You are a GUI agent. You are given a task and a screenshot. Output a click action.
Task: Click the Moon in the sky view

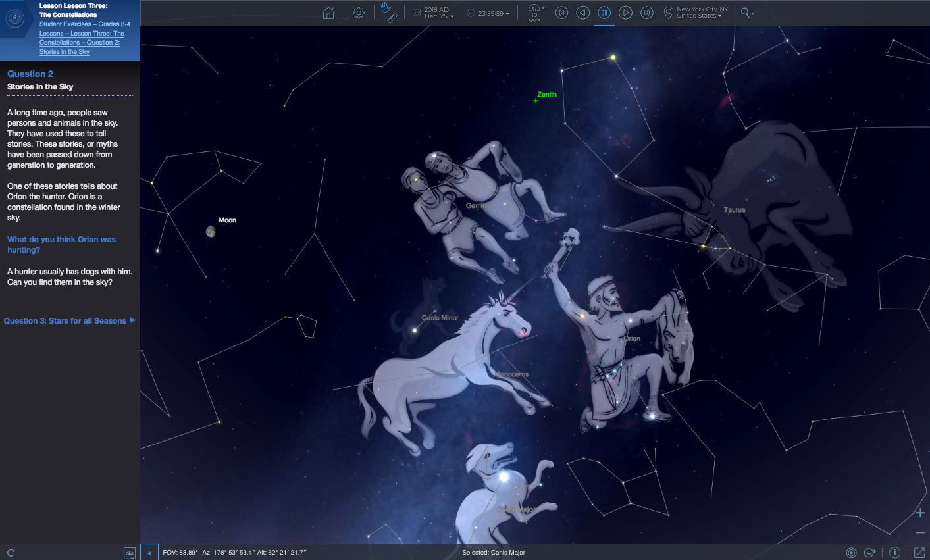point(211,231)
